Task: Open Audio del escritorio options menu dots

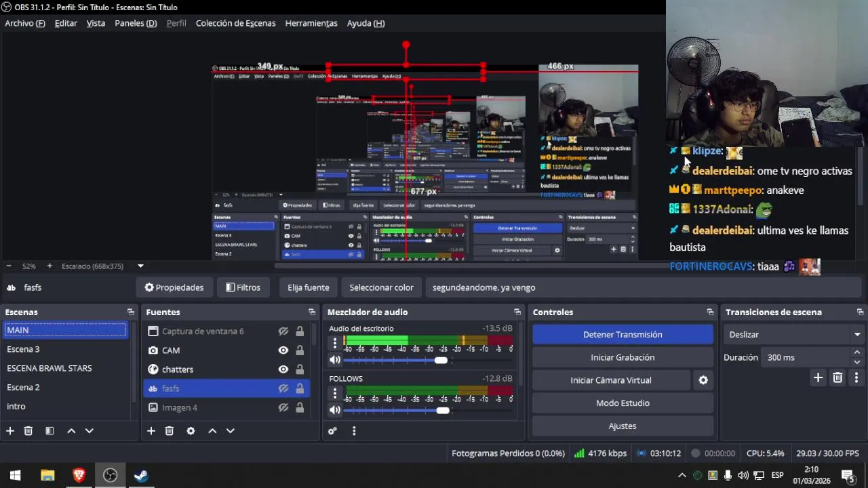Action: (334, 344)
